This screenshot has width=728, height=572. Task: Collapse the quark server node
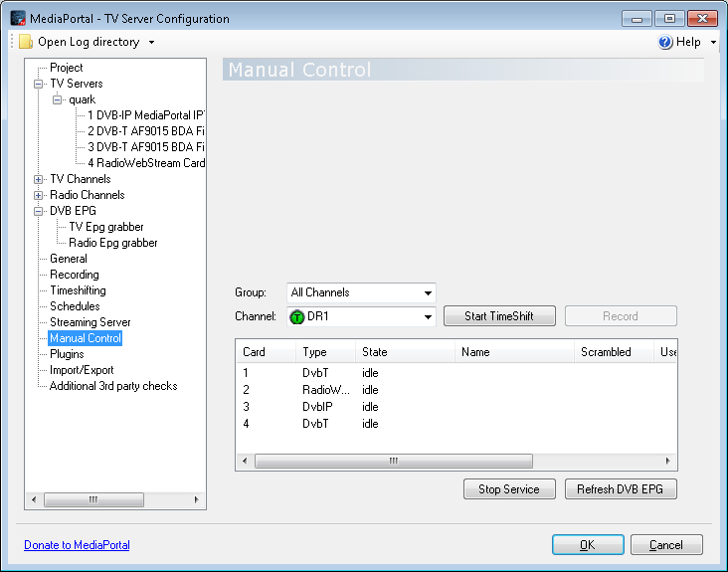(x=57, y=99)
